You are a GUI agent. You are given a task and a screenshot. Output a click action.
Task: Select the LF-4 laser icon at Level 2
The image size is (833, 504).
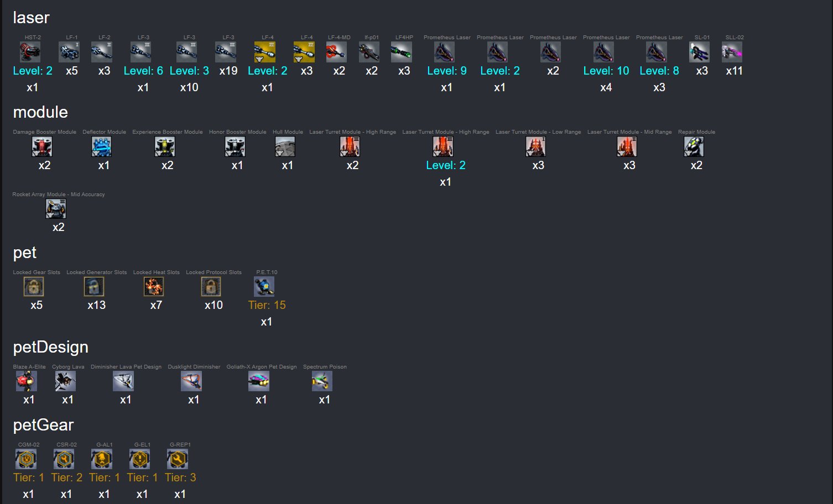coord(265,52)
